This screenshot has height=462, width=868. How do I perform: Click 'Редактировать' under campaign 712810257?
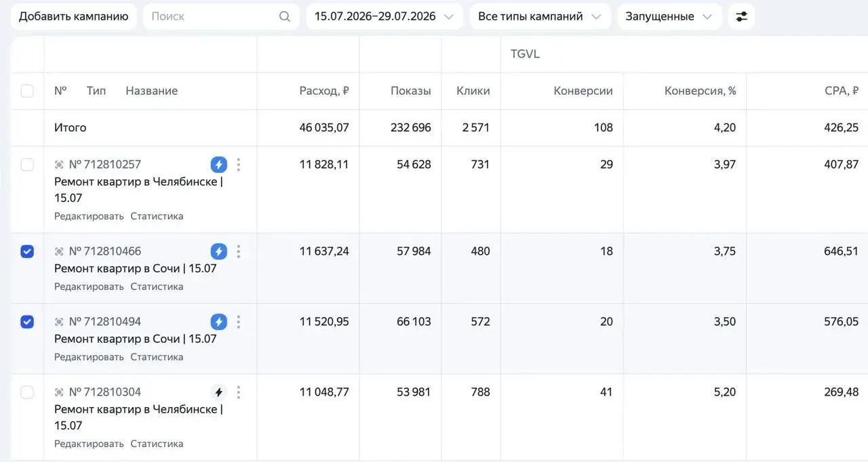coord(89,216)
